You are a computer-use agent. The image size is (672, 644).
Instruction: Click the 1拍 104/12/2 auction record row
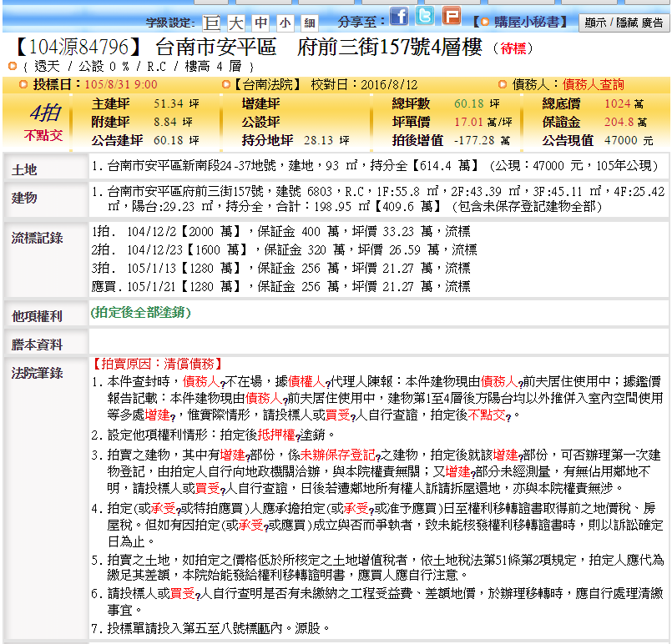(x=281, y=232)
